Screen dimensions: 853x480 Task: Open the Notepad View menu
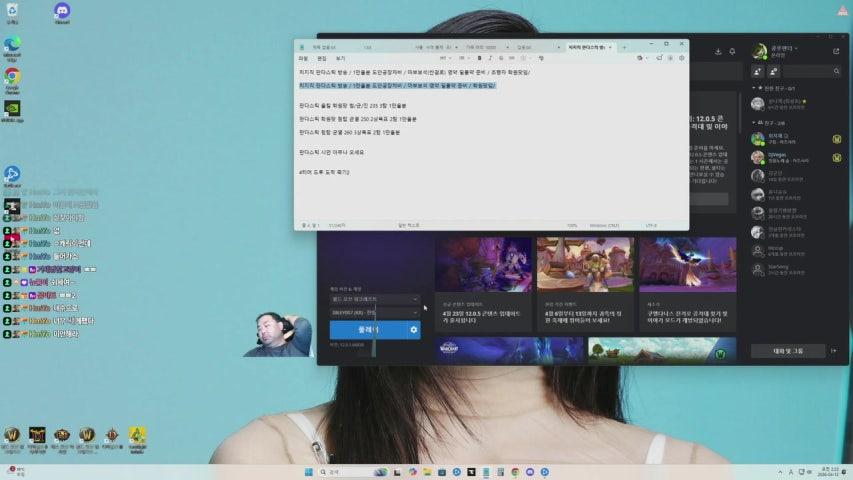pos(340,58)
